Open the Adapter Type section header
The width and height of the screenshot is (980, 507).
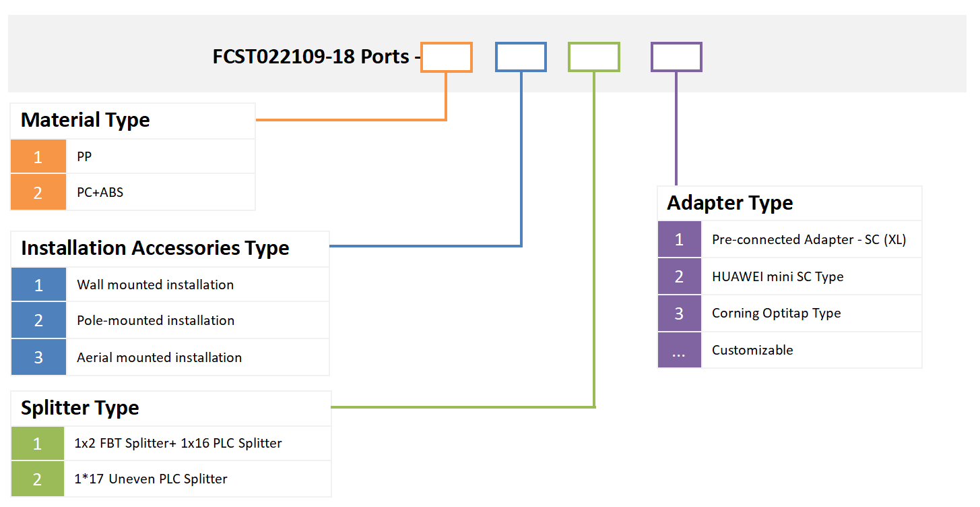(x=728, y=202)
